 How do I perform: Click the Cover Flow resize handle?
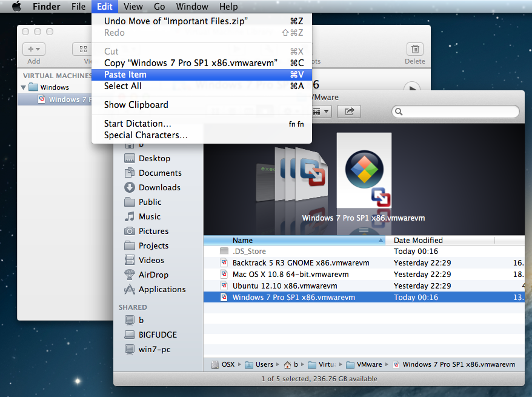(x=364, y=230)
